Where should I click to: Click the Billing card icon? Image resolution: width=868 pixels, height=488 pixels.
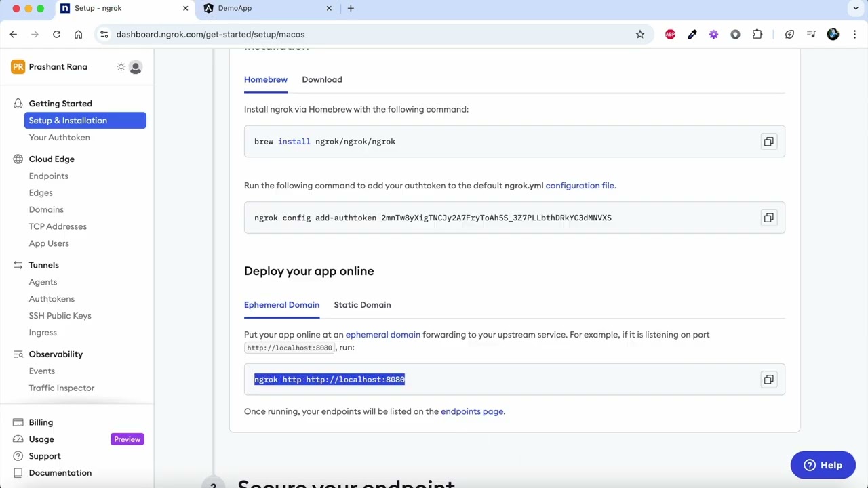click(18, 422)
